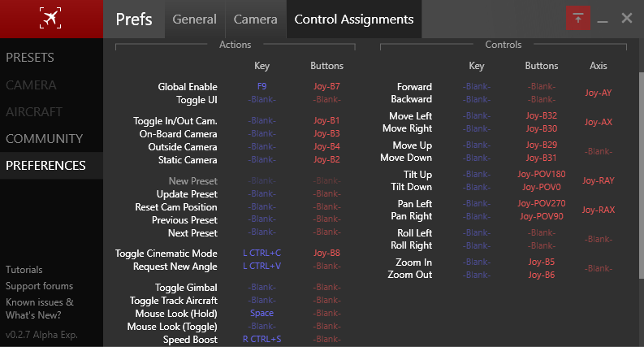Viewport: 644px width, 347px height.
Task: Change Joy-B2 button for Static Camera
Action: tap(327, 159)
